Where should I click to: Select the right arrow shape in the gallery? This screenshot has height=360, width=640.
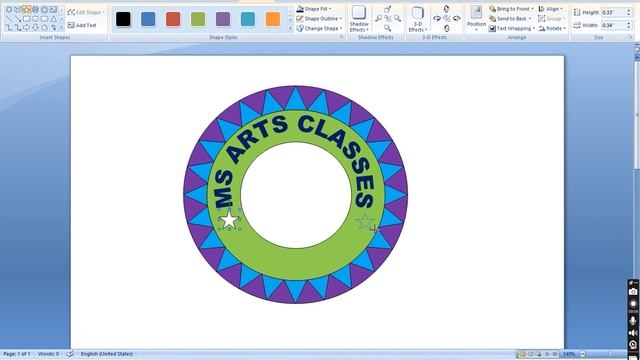coord(27,27)
